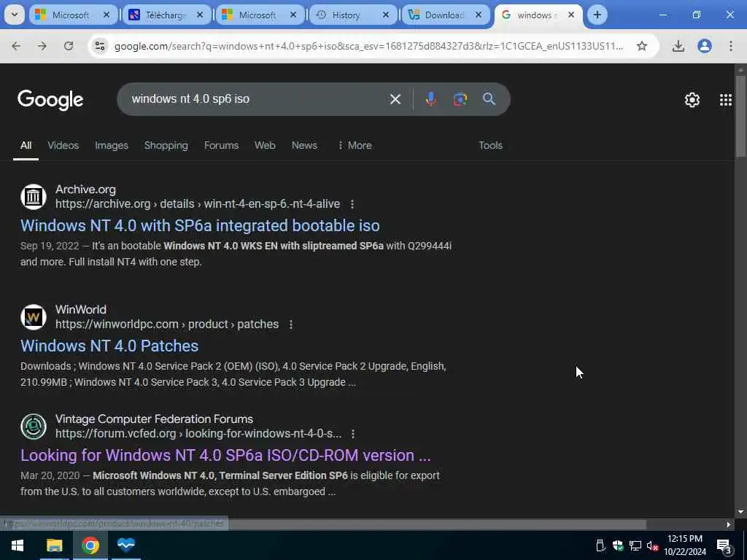Go back to previous page
Screen dimensions: 747x560
pyautogui.click(x=16, y=46)
